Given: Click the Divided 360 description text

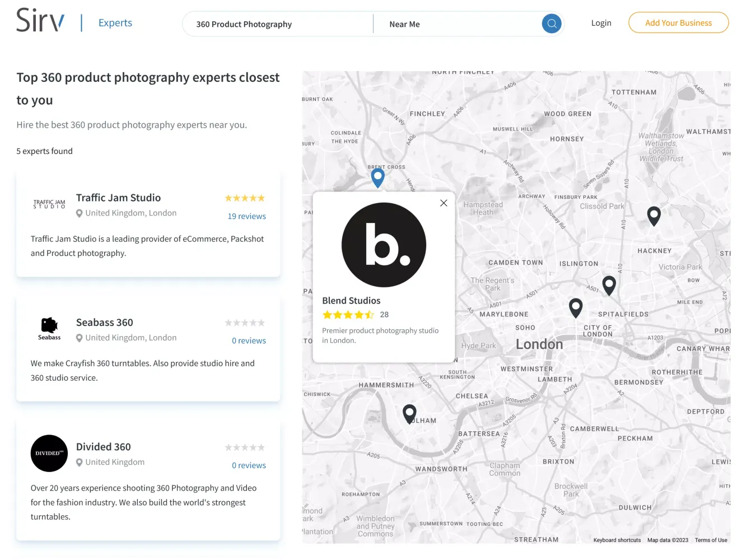Looking at the screenshot, I should [143, 502].
